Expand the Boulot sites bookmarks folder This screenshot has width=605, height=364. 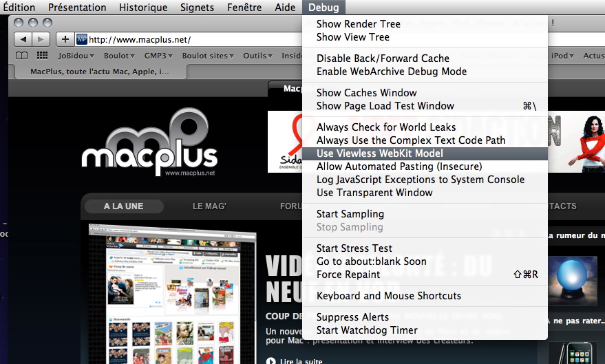pos(208,56)
